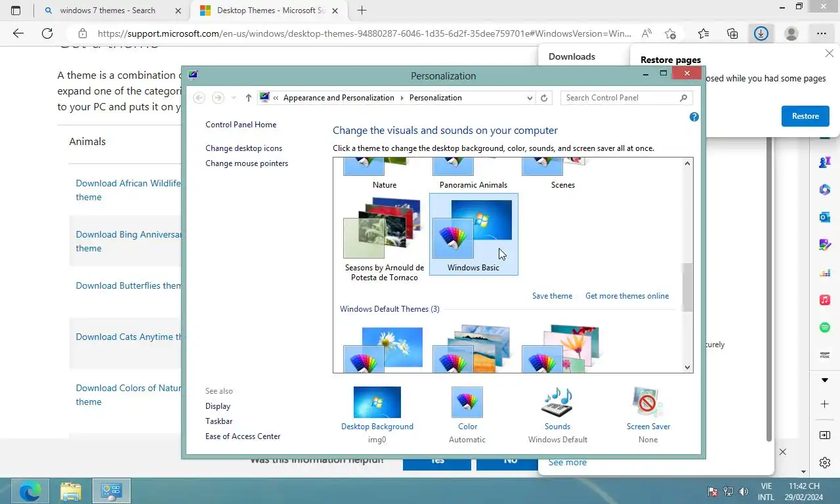Click the Edge address bar URL

(x=364, y=33)
